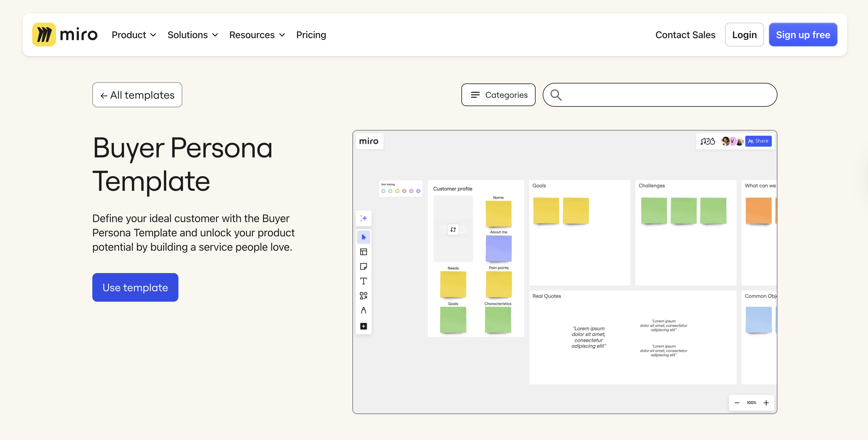Click the magnifying glass search icon
This screenshot has width=868, height=440.
tap(556, 95)
